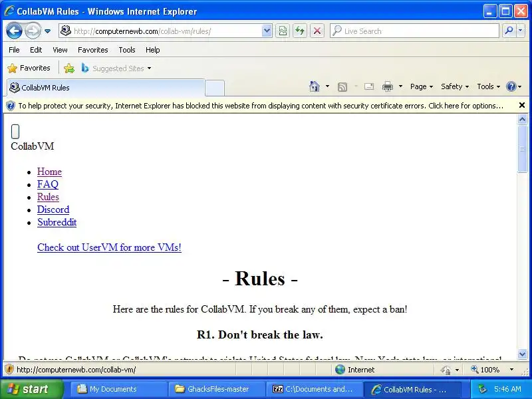Click the Internet Explorer title bar icon

coord(9,11)
